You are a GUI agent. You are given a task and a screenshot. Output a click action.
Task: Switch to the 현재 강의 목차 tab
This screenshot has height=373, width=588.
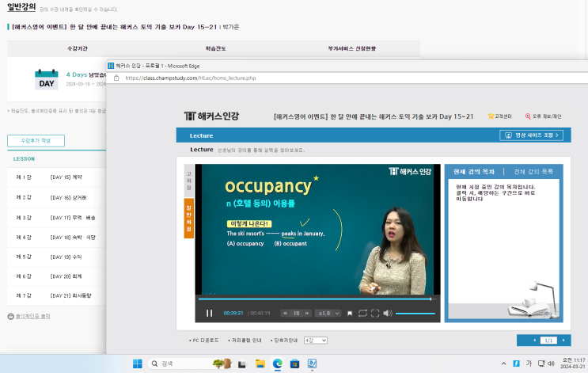(x=473, y=172)
